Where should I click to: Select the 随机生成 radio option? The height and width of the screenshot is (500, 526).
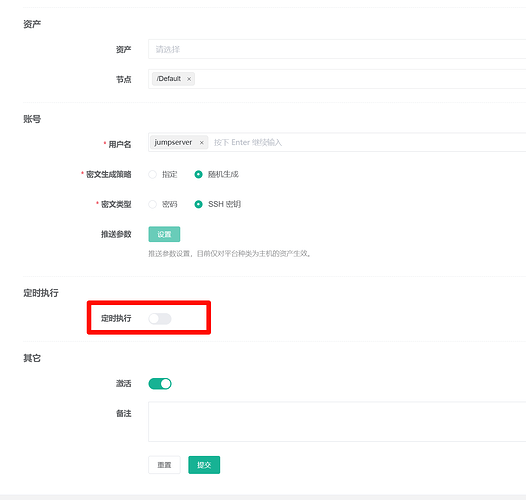click(198, 174)
